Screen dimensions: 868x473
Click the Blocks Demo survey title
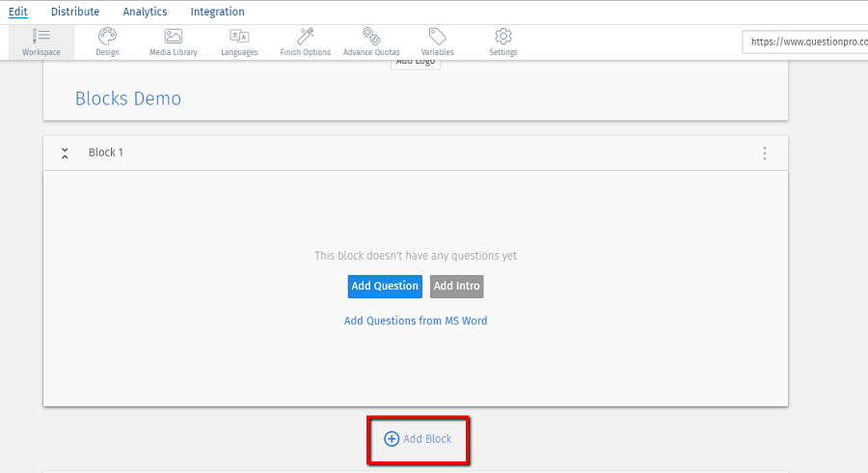click(128, 98)
